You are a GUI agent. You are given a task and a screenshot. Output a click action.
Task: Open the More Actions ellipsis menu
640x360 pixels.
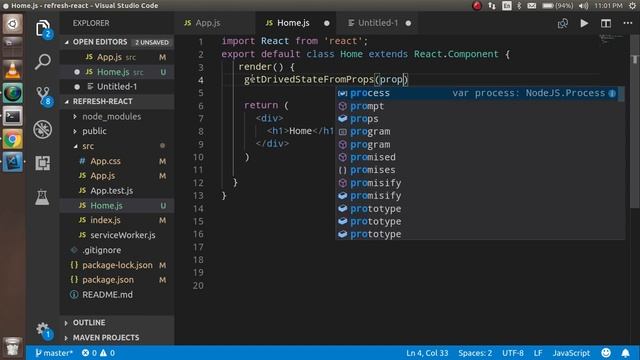pos(628,23)
